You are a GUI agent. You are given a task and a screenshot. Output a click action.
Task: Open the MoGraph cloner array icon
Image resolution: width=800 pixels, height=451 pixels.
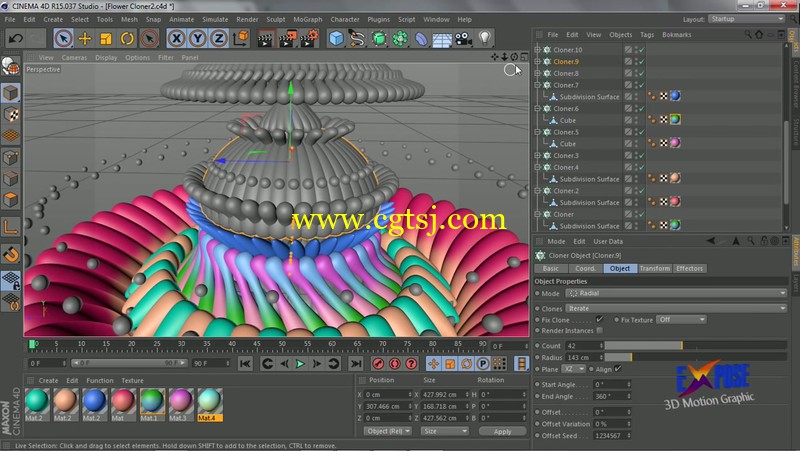(x=400, y=38)
